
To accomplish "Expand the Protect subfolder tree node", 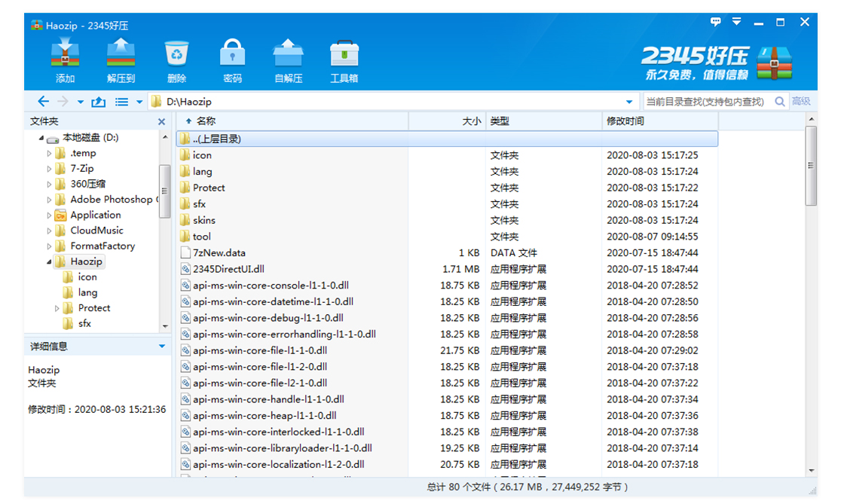I will coord(57,308).
